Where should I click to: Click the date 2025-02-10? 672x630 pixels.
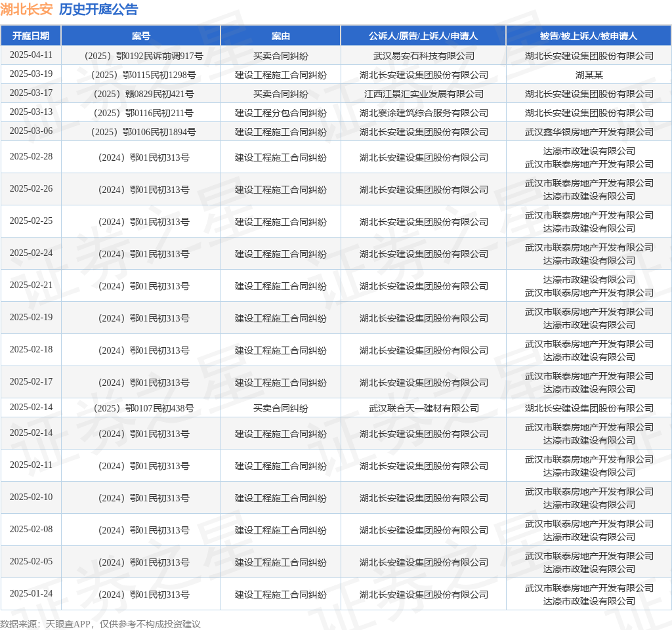(31, 497)
